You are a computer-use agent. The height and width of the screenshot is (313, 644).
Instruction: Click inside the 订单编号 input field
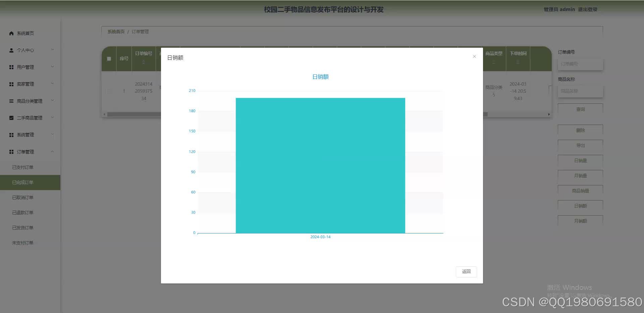[580, 64]
